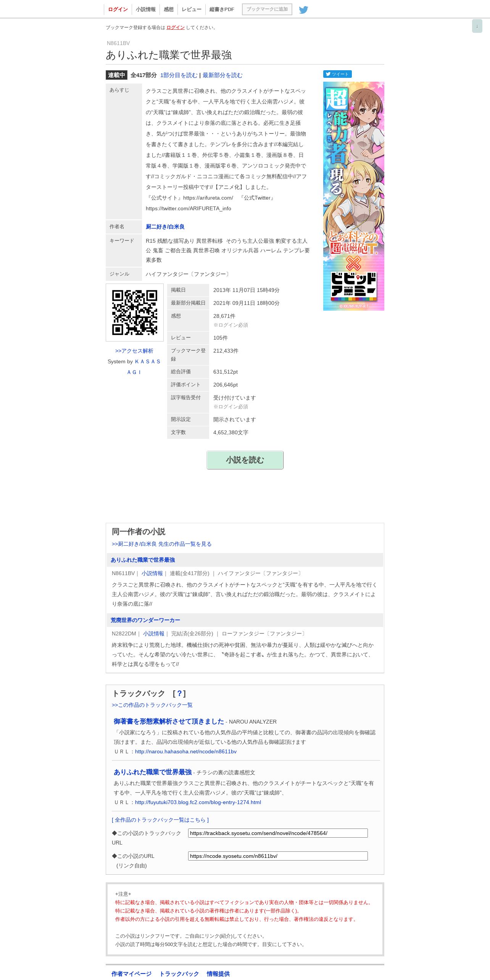The height and width of the screenshot is (980, 490).
Task: Click the QR code image
Action: pyautogui.click(x=135, y=313)
